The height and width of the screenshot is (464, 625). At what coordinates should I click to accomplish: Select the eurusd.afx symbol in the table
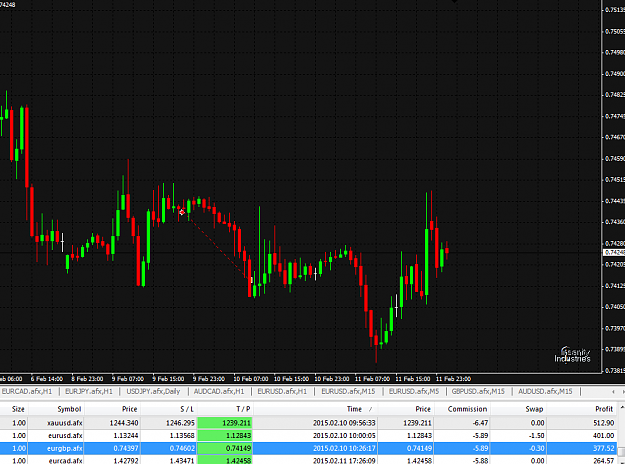[x=65, y=436]
